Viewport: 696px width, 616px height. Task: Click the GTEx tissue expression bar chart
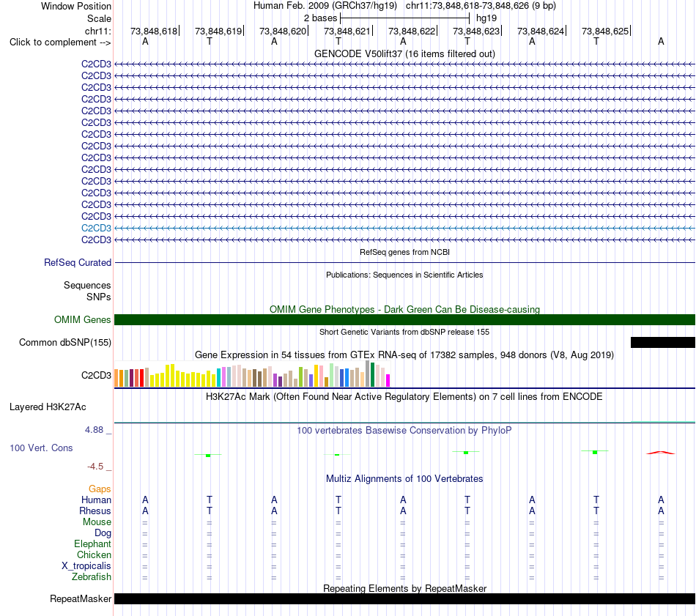pos(252,374)
